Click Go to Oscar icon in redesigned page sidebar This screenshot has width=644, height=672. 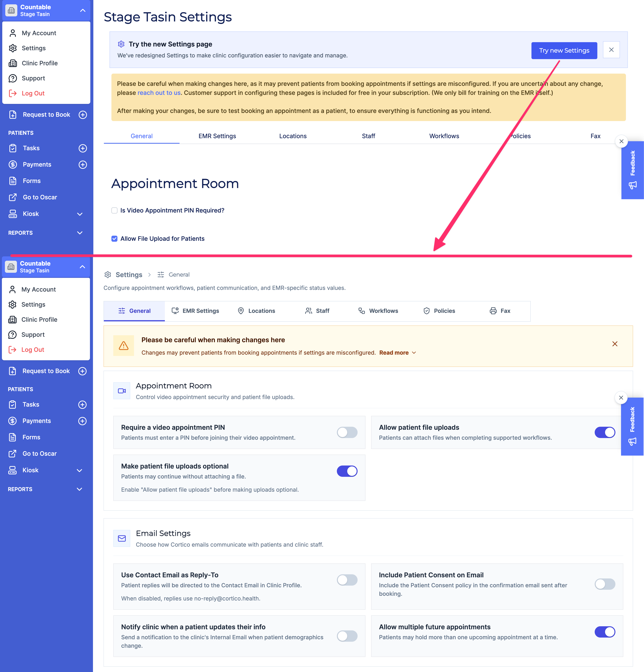click(12, 454)
